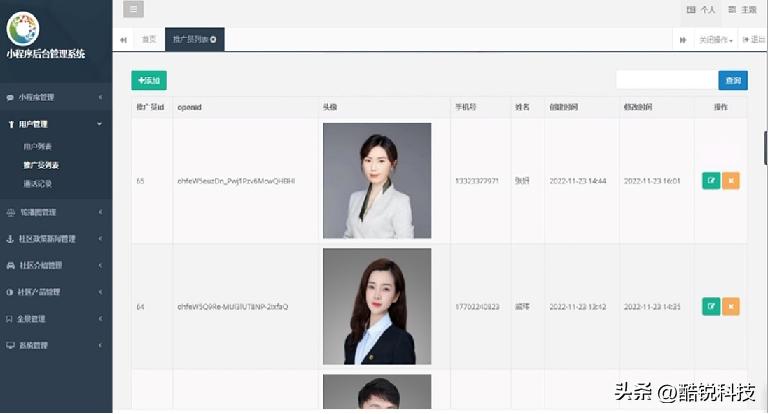Viewport: 768px width, 414px height.
Task: Focus the search input next to 查询
Action: pos(667,80)
